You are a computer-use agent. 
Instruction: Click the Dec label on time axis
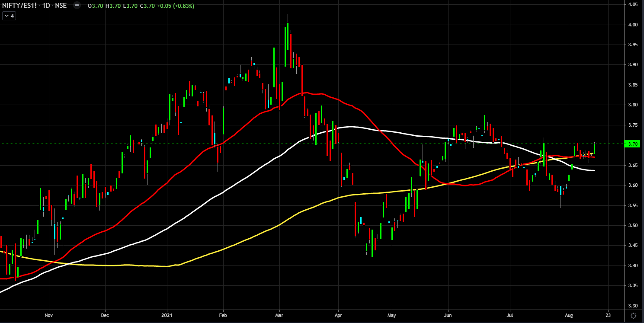point(105,316)
